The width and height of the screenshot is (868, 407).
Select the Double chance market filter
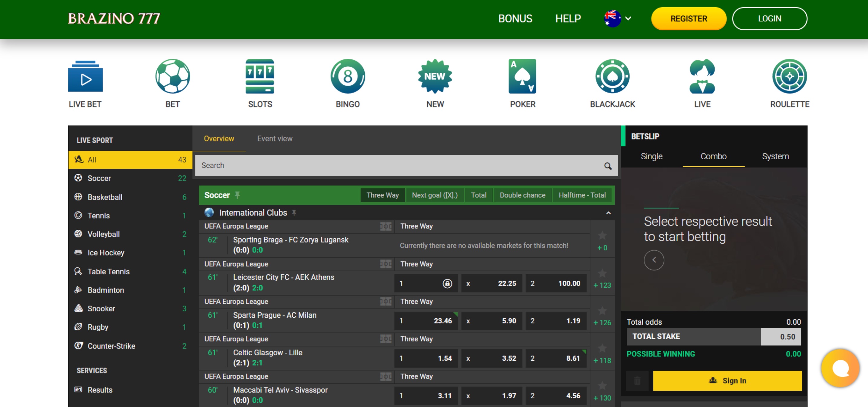[522, 195]
